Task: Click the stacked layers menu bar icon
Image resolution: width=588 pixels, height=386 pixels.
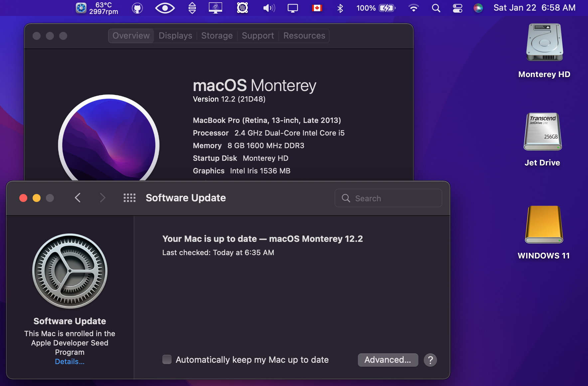Action: coord(192,8)
